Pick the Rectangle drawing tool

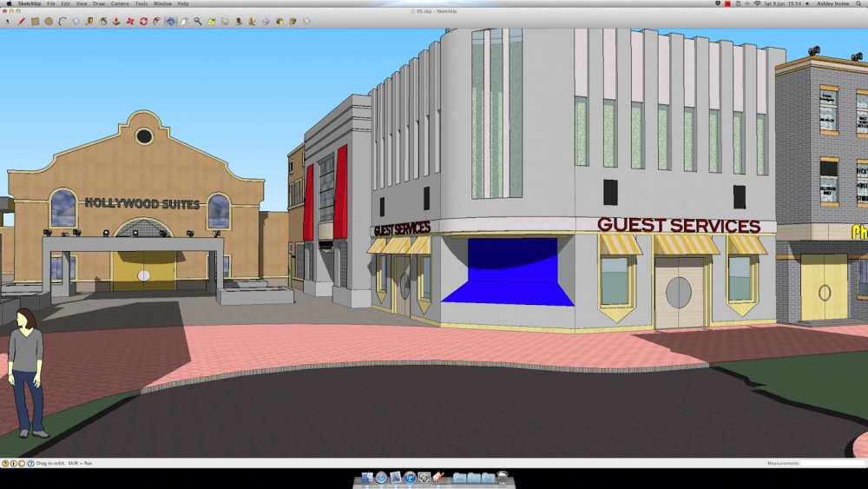(x=35, y=22)
